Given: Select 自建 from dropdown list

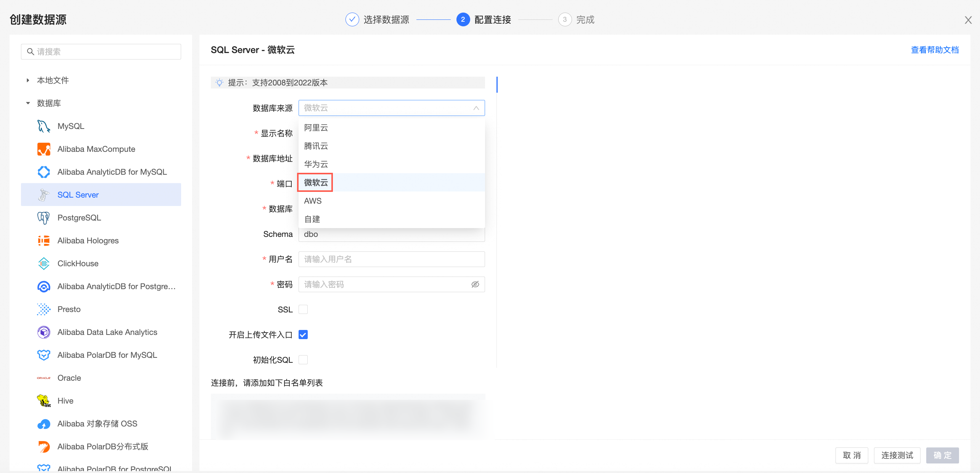Looking at the screenshot, I should click(x=392, y=219).
